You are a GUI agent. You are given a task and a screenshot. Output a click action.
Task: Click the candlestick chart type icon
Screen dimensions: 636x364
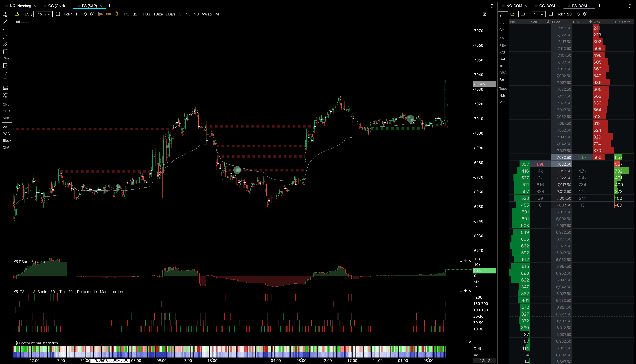pyautogui.click(x=116, y=14)
